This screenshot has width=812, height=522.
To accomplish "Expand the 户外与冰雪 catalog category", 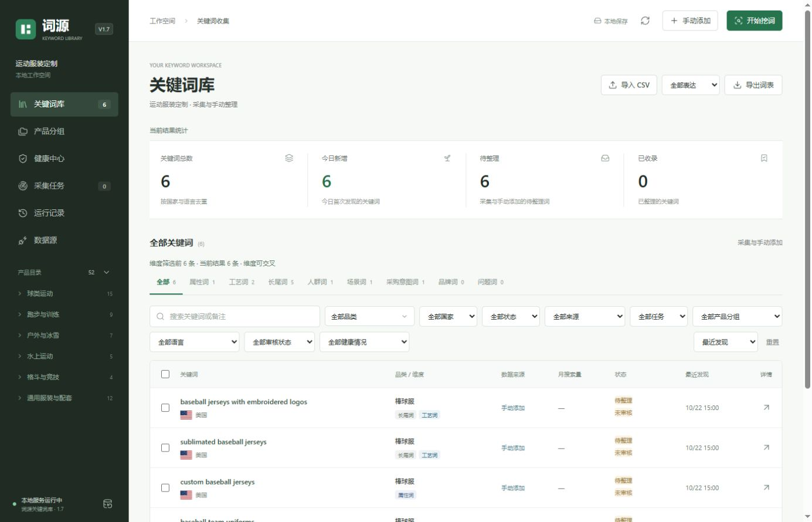I will [x=64, y=335].
